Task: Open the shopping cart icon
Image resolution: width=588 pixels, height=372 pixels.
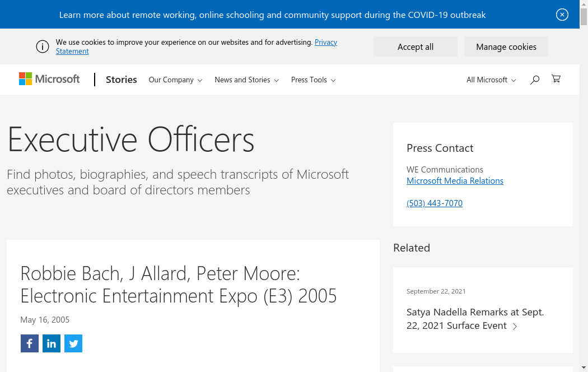Action: (x=556, y=79)
